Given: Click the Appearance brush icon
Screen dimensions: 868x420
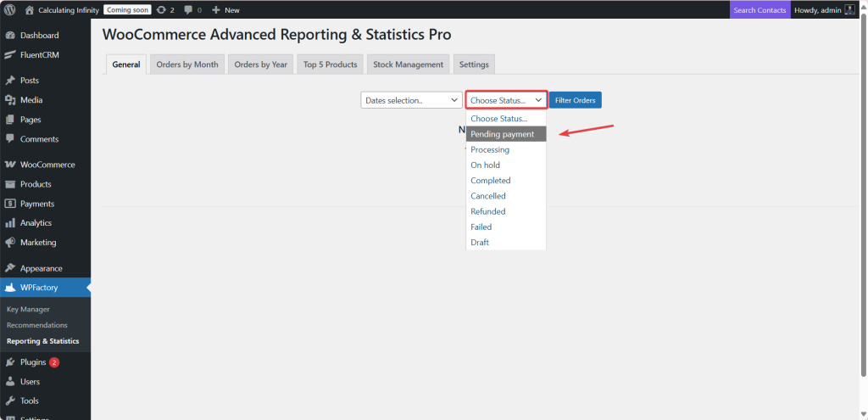Looking at the screenshot, I should (x=10, y=268).
